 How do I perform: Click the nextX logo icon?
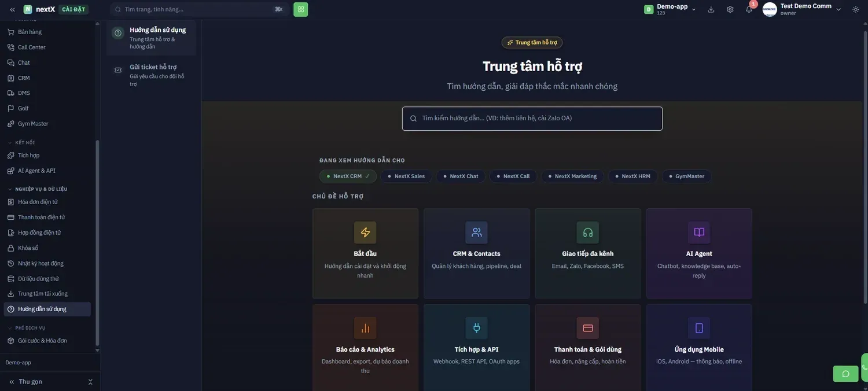(x=28, y=9)
